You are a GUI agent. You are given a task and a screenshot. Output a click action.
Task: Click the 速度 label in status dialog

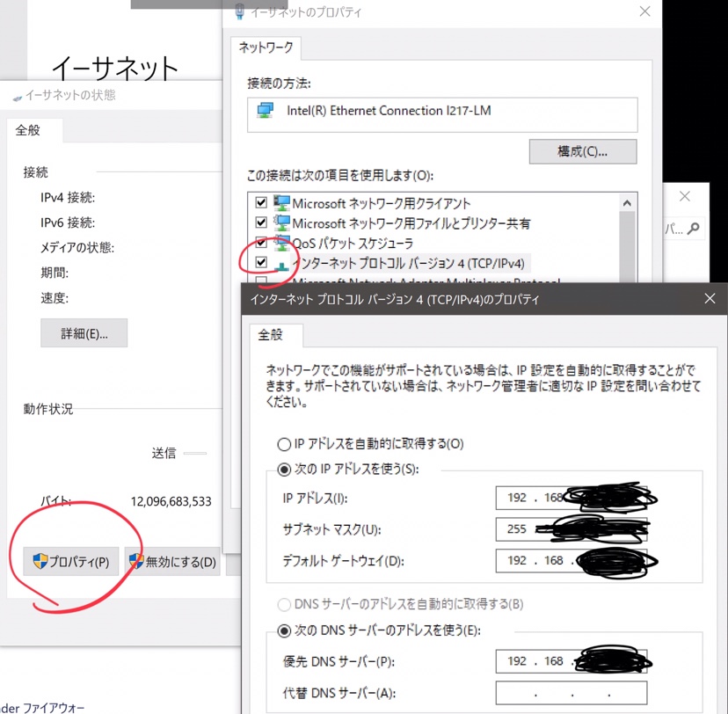(55, 298)
